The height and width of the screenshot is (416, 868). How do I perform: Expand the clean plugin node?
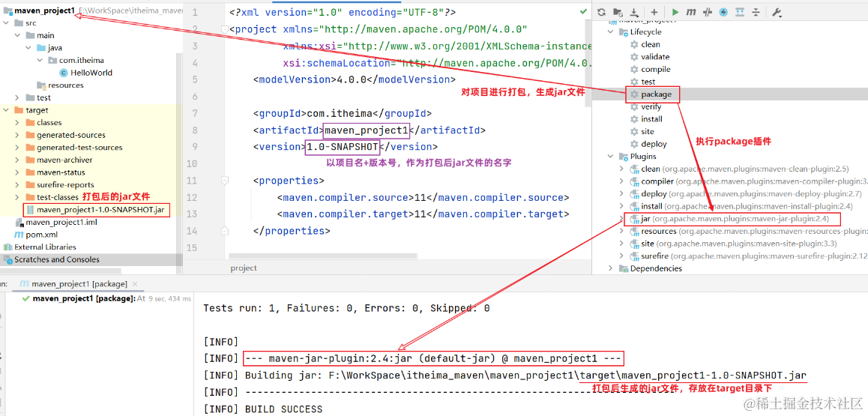tap(622, 169)
